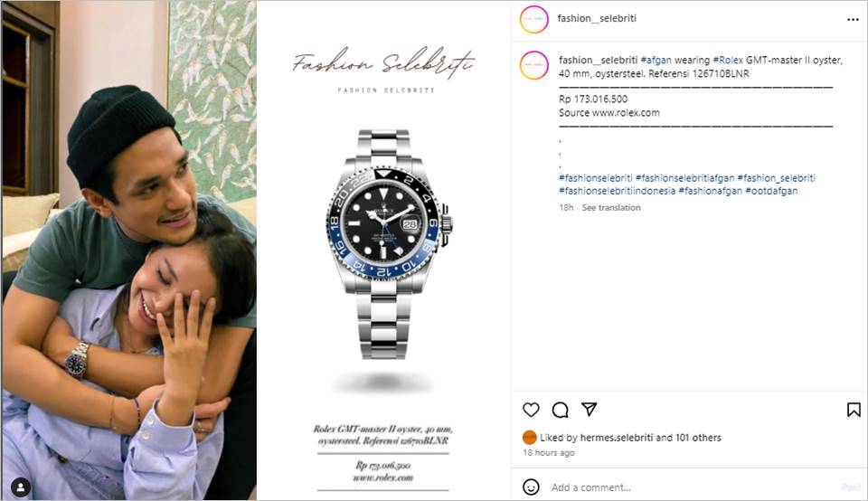Share the post with the paper plane icon

tap(590, 409)
